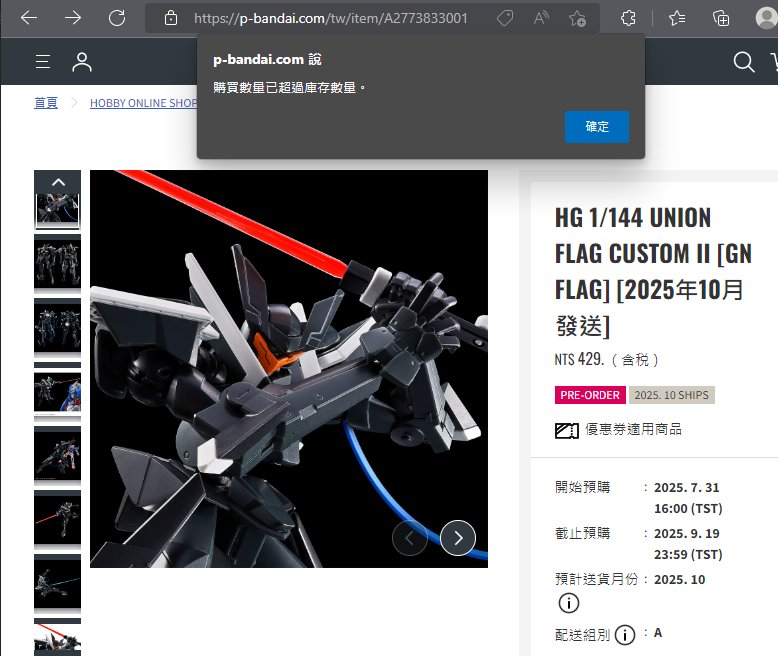The width and height of the screenshot is (778, 656).
Task: Open shopping price tag icon
Action: (x=505, y=18)
